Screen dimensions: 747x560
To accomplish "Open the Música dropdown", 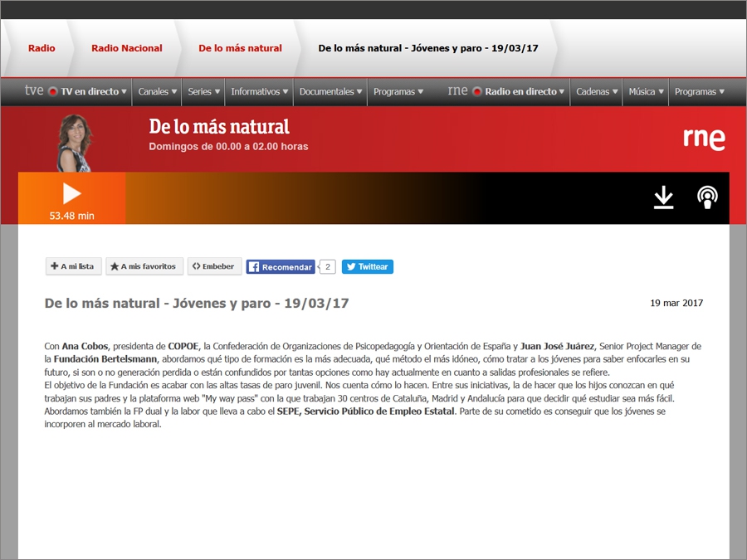I will (x=646, y=92).
